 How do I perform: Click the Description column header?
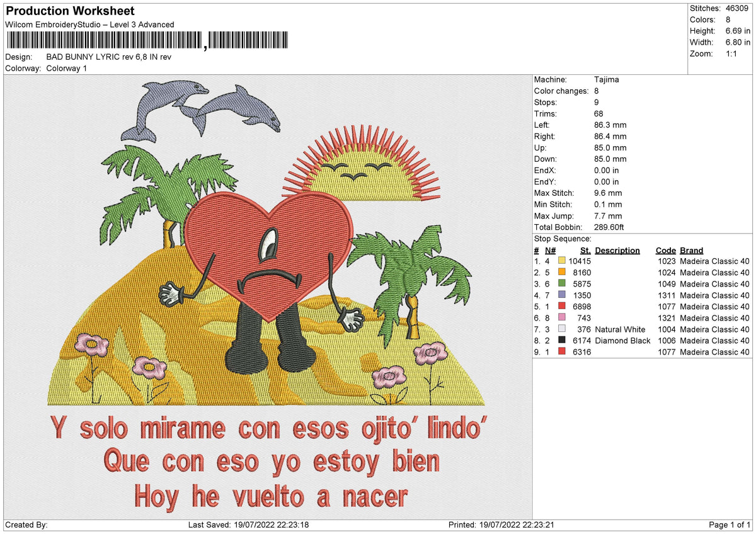[617, 251]
